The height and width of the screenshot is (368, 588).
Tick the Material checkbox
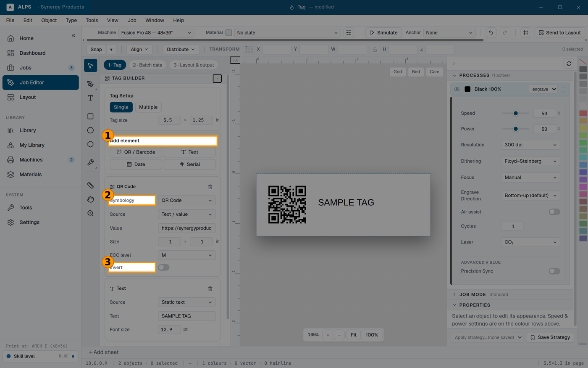click(x=228, y=32)
